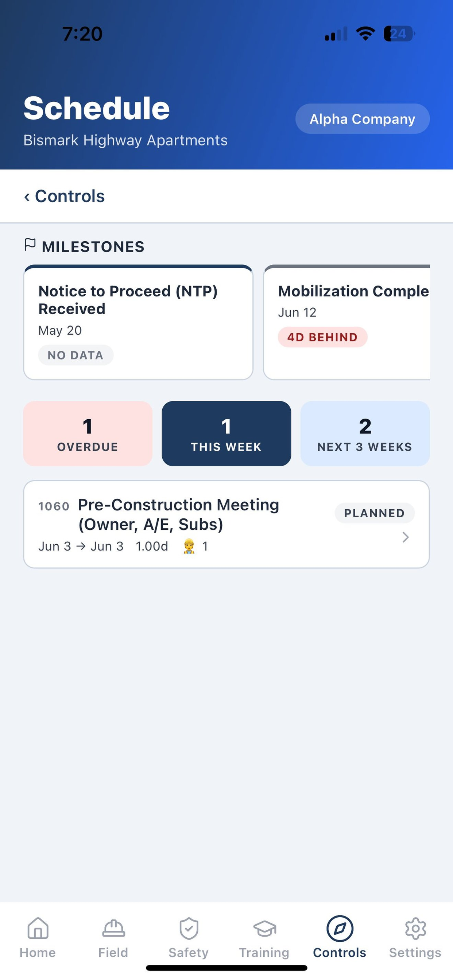Tap the Milestones flag icon
The width and height of the screenshot is (453, 980).
(30, 245)
